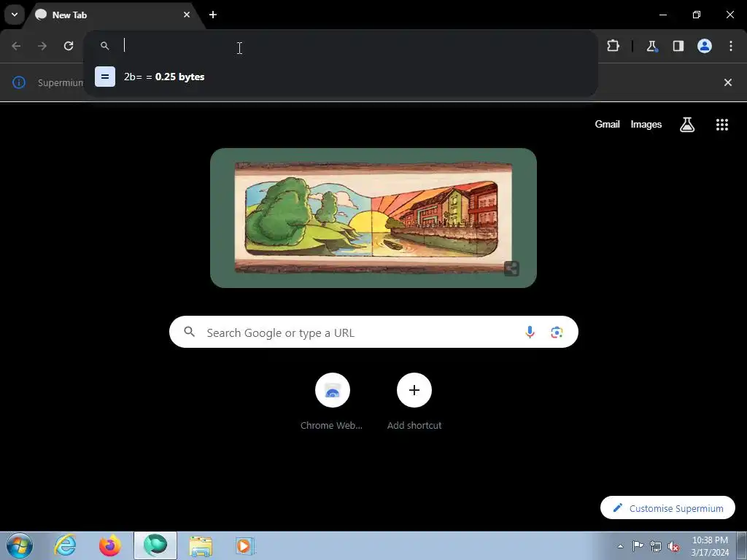Image resolution: width=747 pixels, height=560 pixels.
Task: Focus the address bar text field
Action: [x=352, y=46]
